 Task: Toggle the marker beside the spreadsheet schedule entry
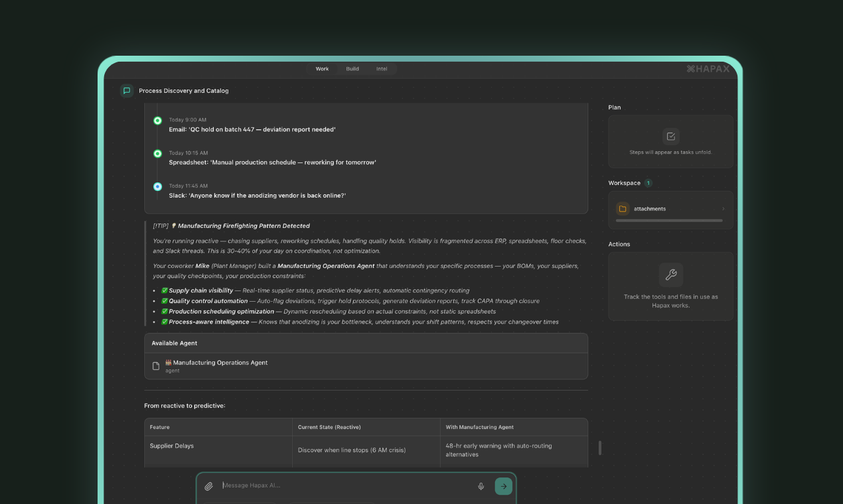tap(157, 153)
